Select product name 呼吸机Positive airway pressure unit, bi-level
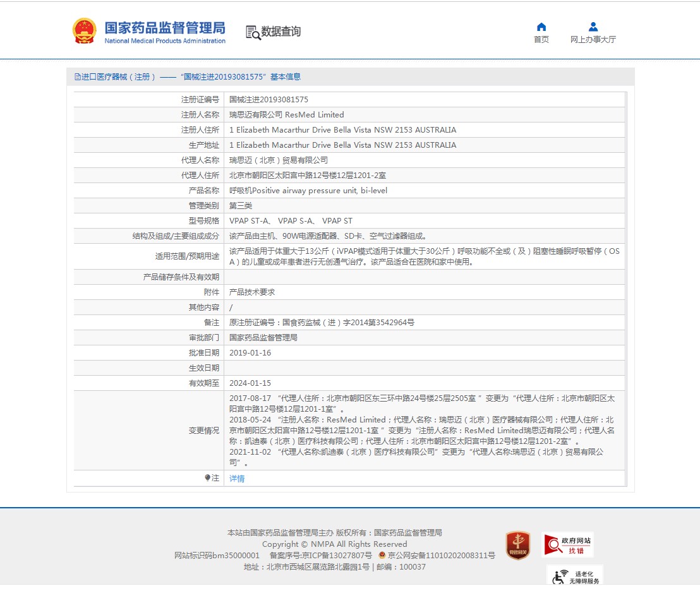 (x=308, y=191)
